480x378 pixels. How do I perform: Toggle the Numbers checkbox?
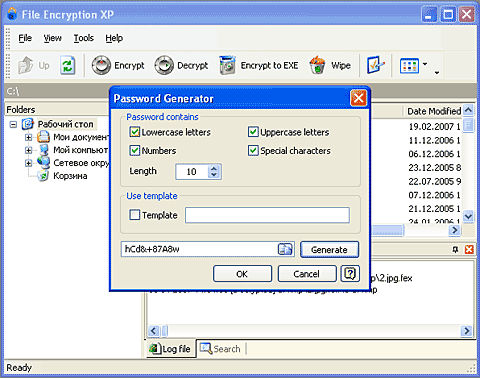135,150
